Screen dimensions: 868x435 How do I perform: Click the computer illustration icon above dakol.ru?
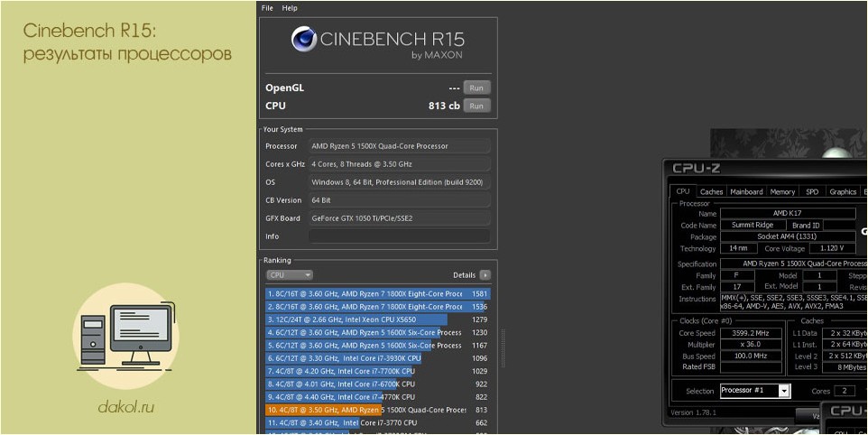pos(126,338)
